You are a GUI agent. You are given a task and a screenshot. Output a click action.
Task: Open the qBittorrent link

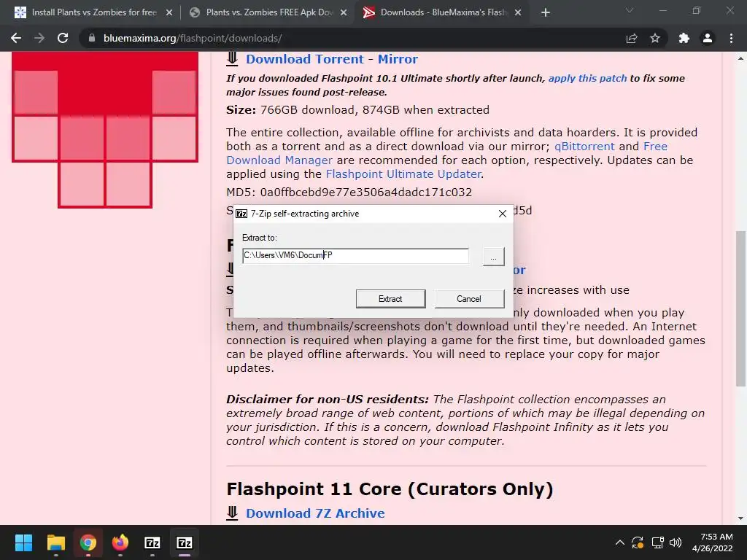pyautogui.click(x=584, y=146)
